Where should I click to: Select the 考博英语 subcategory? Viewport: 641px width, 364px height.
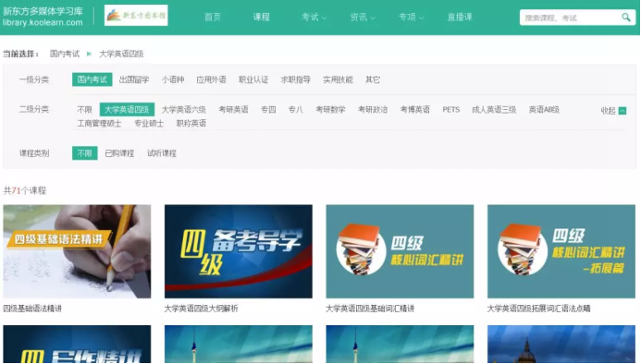[x=414, y=110]
